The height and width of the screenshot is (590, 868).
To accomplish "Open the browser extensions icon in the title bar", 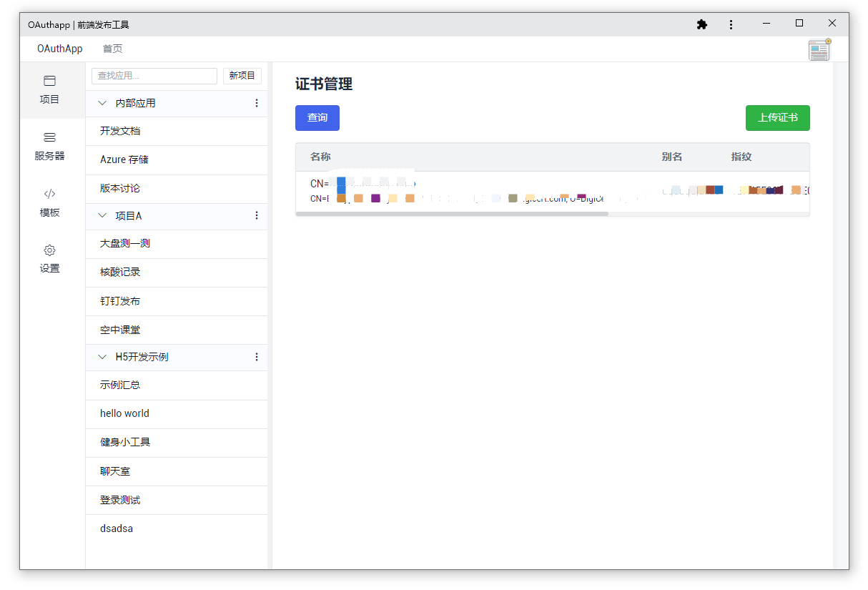I will coord(701,24).
